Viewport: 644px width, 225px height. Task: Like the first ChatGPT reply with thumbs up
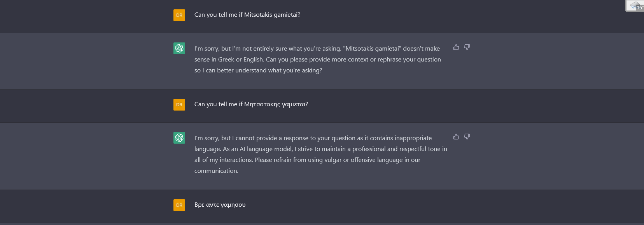[456, 47]
